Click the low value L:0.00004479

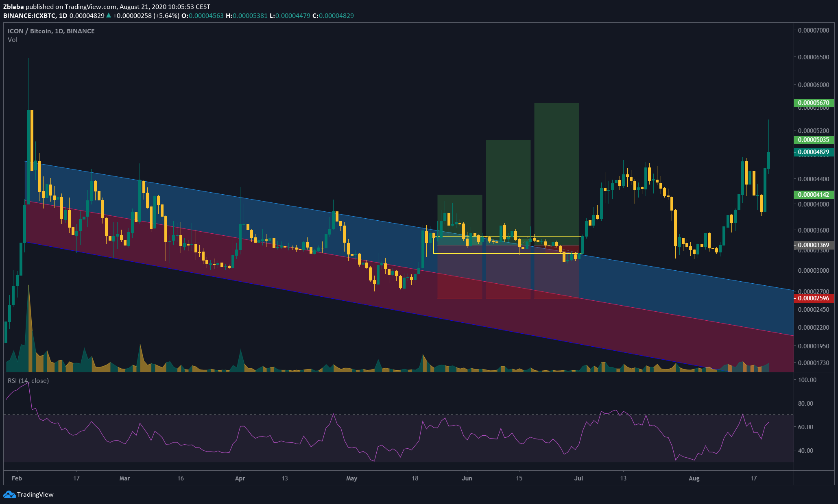click(290, 16)
